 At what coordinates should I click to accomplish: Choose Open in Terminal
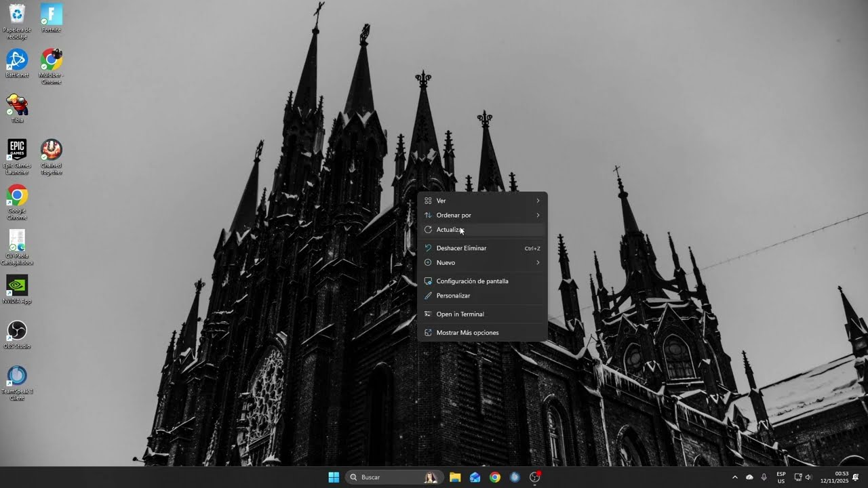[x=482, y=314]
